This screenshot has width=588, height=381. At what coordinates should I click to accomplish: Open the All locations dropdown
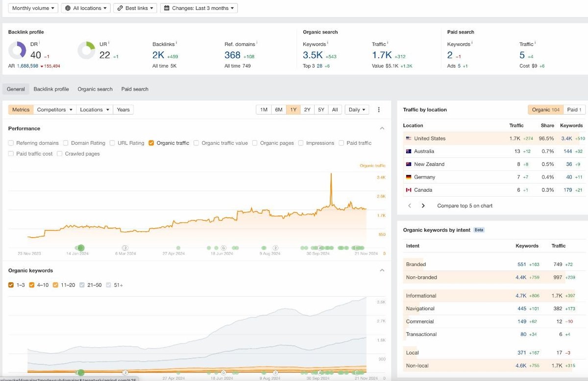86,8
